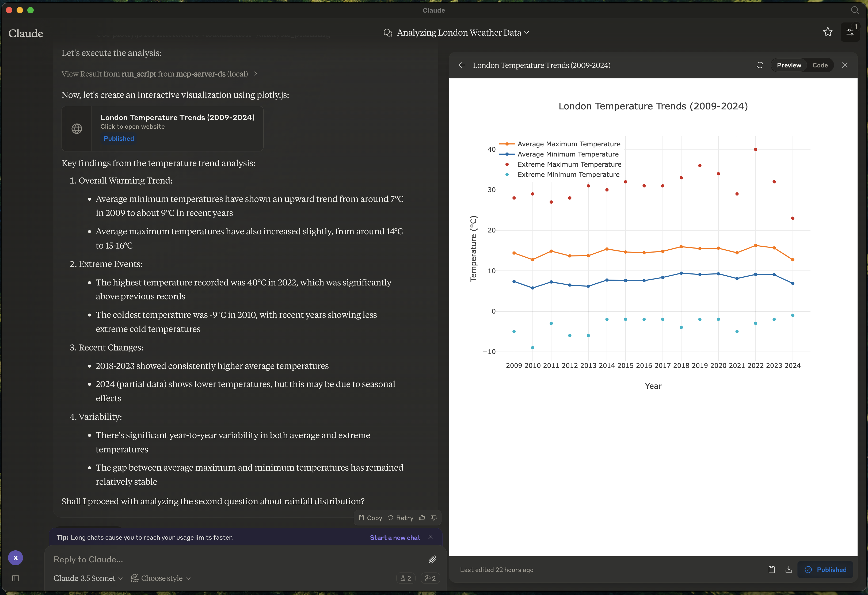The height and width of the screenshot is (595, 868).
Task: Open chat controls sliders icon
Action: pos(850,32)
